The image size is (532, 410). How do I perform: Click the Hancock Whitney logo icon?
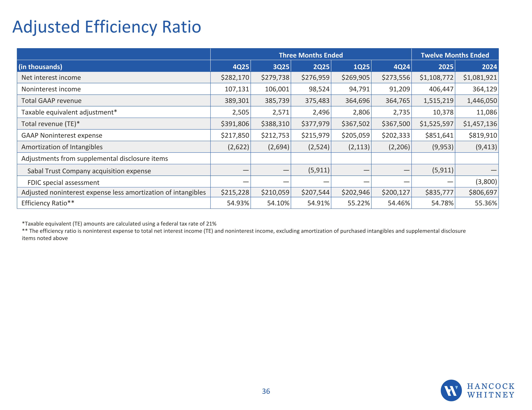(x=451, y=391)
